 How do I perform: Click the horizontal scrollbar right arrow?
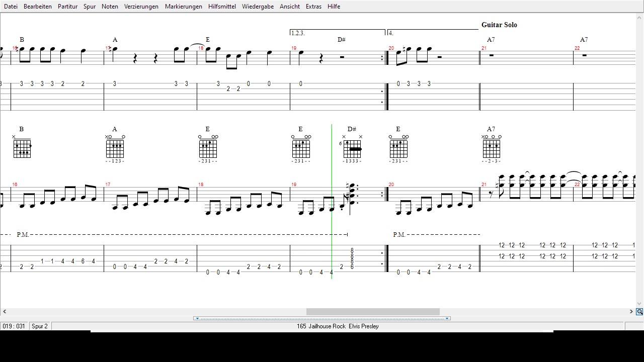point(631,312)
